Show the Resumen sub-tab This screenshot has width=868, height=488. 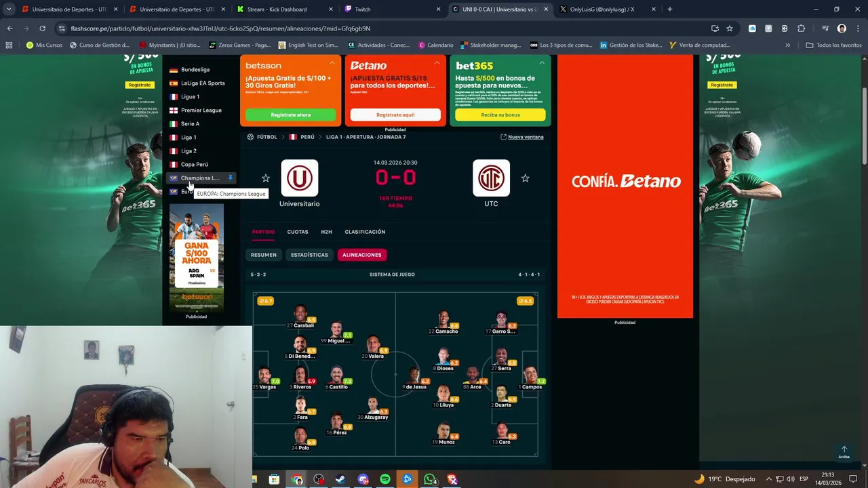(x=264, y=255)
